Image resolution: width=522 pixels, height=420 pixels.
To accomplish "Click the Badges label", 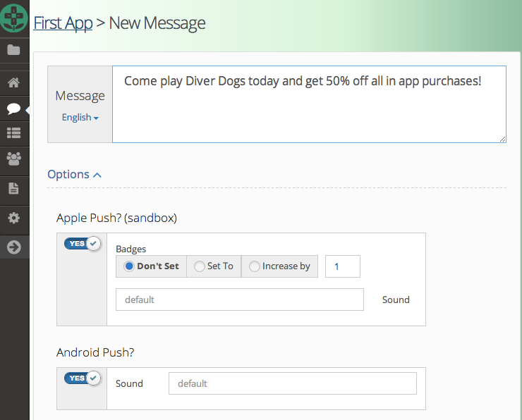I will pos(130,249).
